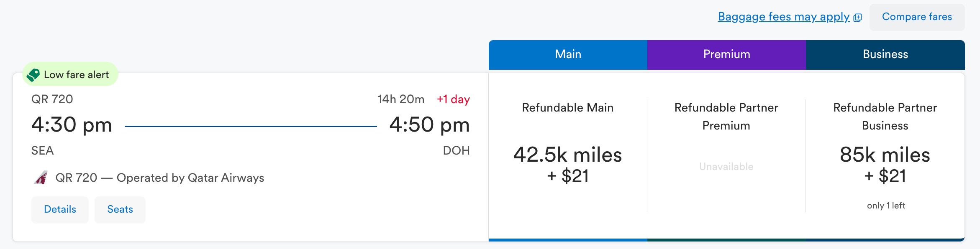Screen dimensions: 980x249
Task: Click the external-link icon beside Baggage fees
Action: [x=858, y=18]
